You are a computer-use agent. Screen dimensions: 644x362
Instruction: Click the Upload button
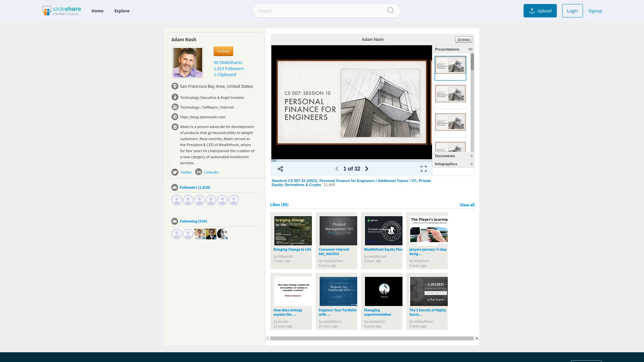tap(540, 11)
